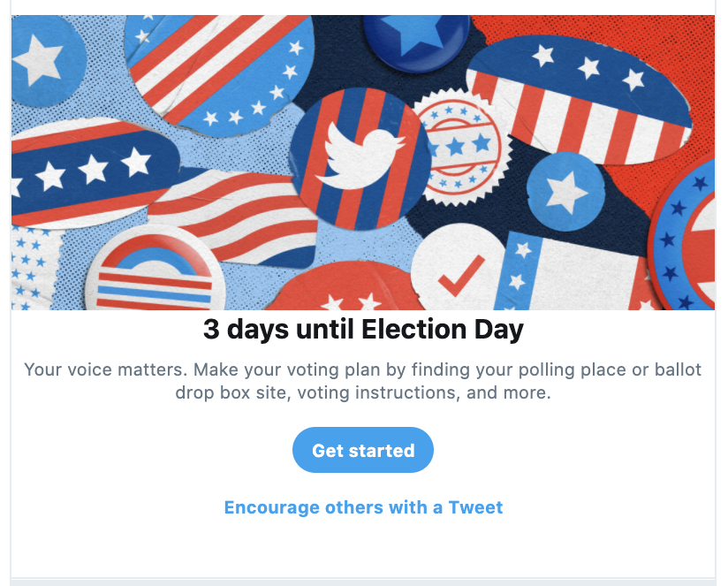This screenshot has width=728, height=586.
Task: Select the red checkmark badge
Action: 458,270
